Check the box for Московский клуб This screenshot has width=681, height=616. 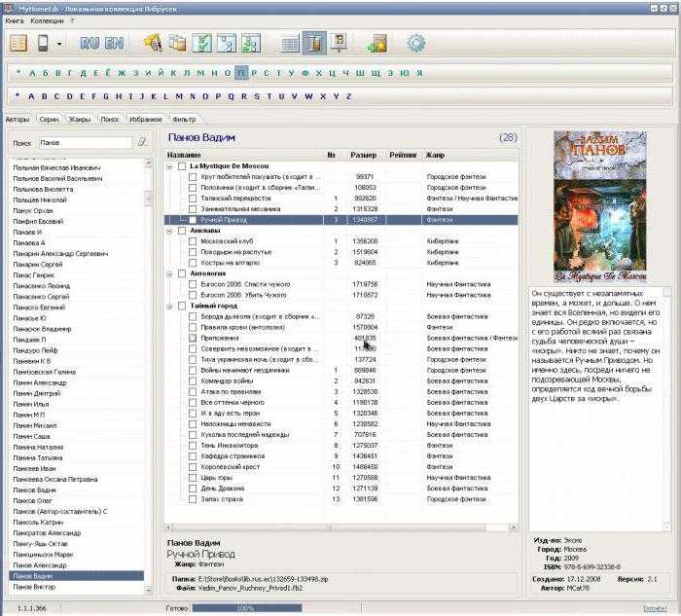click(193, 241)
